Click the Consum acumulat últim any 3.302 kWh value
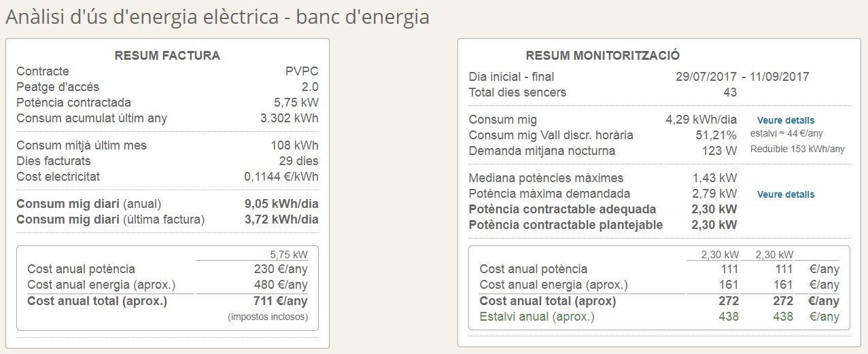Image resolution: width=868 pixels, height=354 pixels. [289, 118]
